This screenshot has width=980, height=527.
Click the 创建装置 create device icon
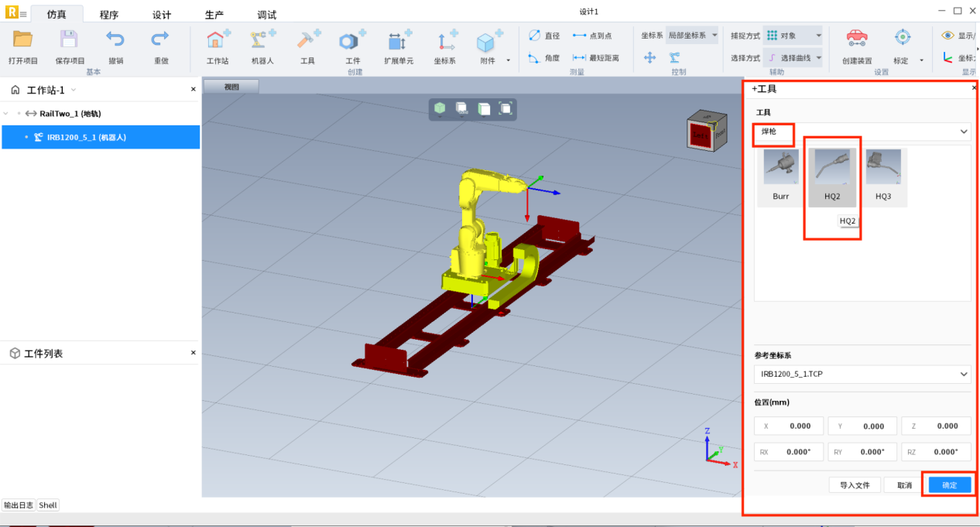(856, 40)
